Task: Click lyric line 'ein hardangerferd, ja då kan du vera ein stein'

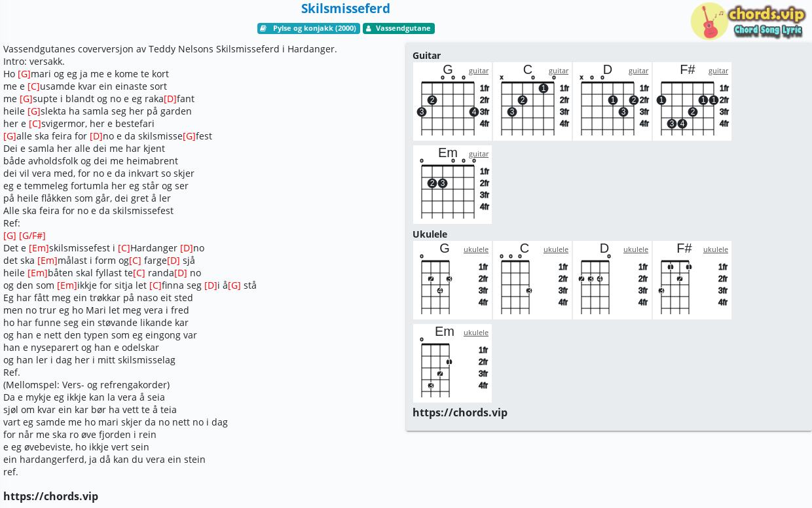Action: pyautogui.click(x=104, y=460)
